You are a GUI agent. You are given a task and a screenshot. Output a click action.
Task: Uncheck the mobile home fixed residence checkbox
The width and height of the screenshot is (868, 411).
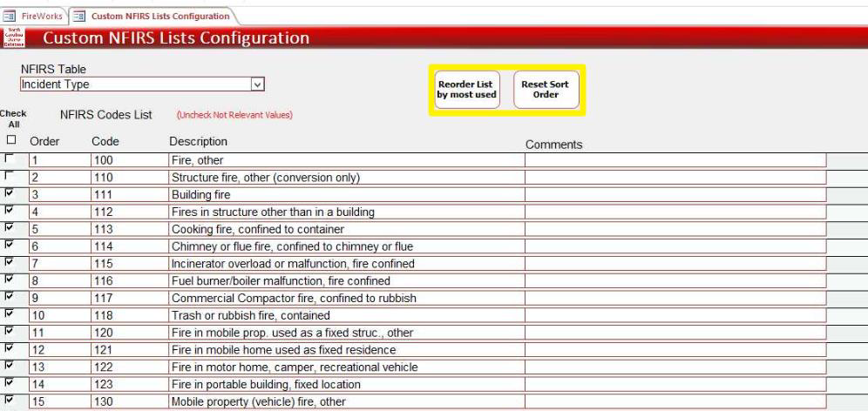tap(10, 347)
